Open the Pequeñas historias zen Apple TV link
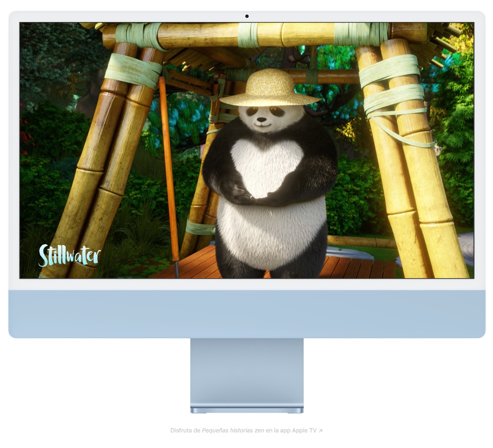The image size is (493, 448). click(247, 430)
